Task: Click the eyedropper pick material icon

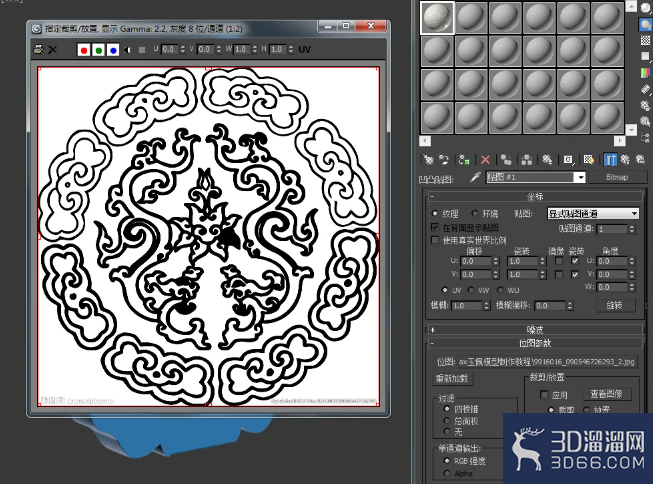Action: [x=475, y=177]
